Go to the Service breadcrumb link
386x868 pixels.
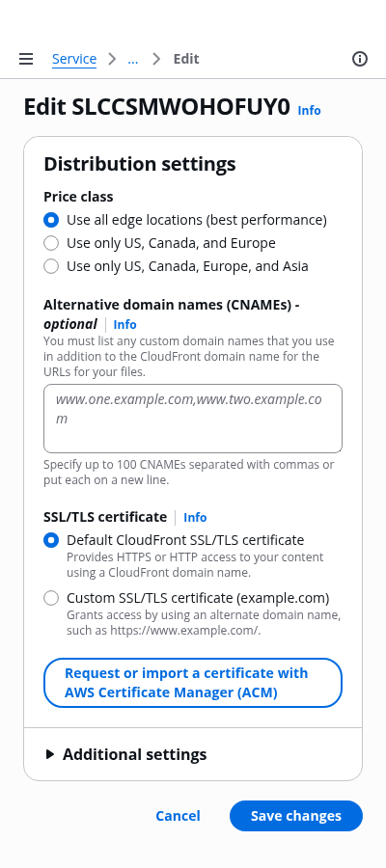coord(74,59)
